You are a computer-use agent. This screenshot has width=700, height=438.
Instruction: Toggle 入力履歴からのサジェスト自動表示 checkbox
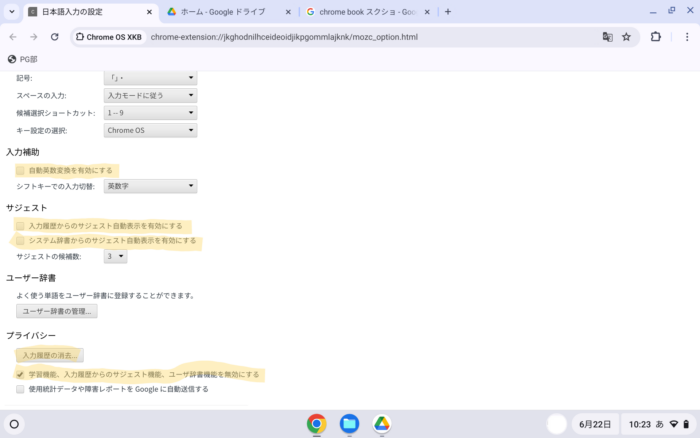point(21,226)
